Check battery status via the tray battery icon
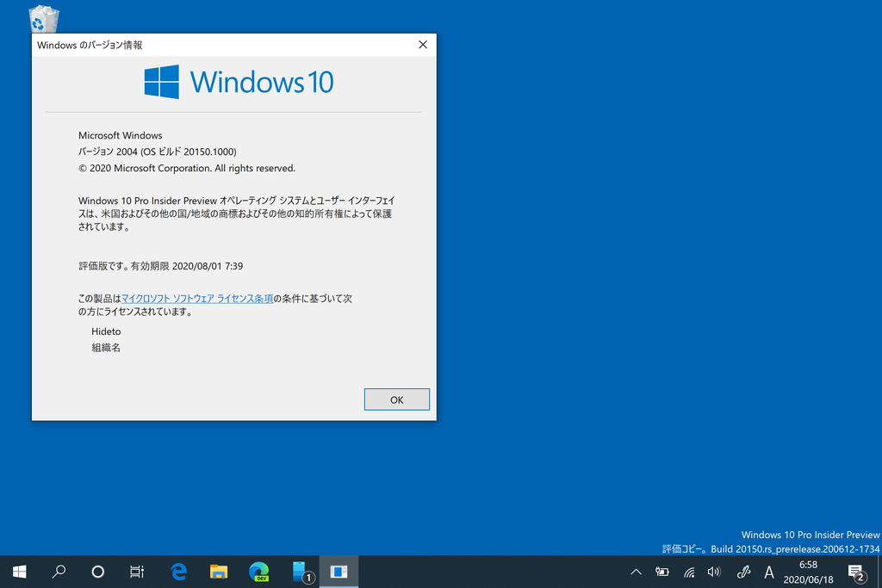 661,572
